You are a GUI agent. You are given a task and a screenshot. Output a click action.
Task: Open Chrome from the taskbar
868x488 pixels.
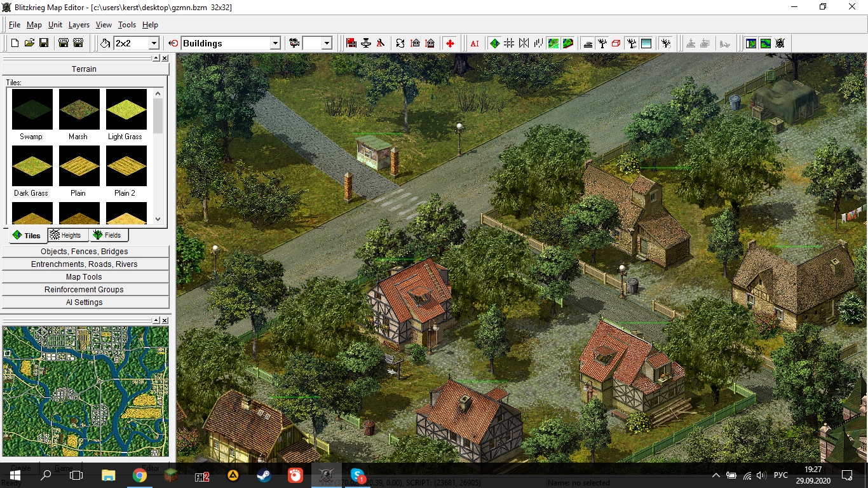tap(140, 475)
